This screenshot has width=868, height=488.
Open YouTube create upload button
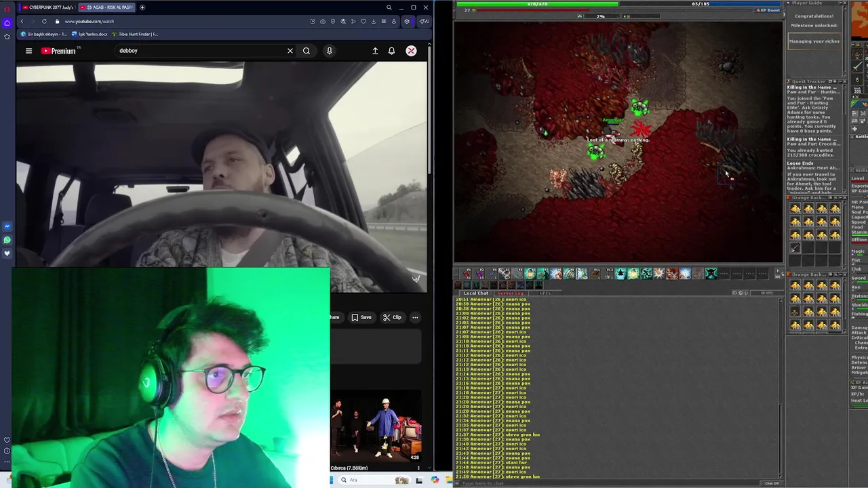[x=375, y=51]
